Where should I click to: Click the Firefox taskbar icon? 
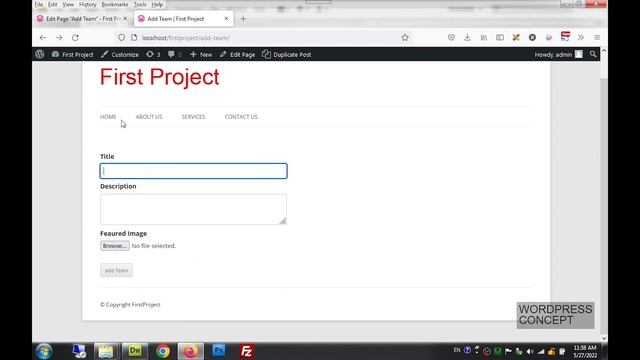coord(190,351)
